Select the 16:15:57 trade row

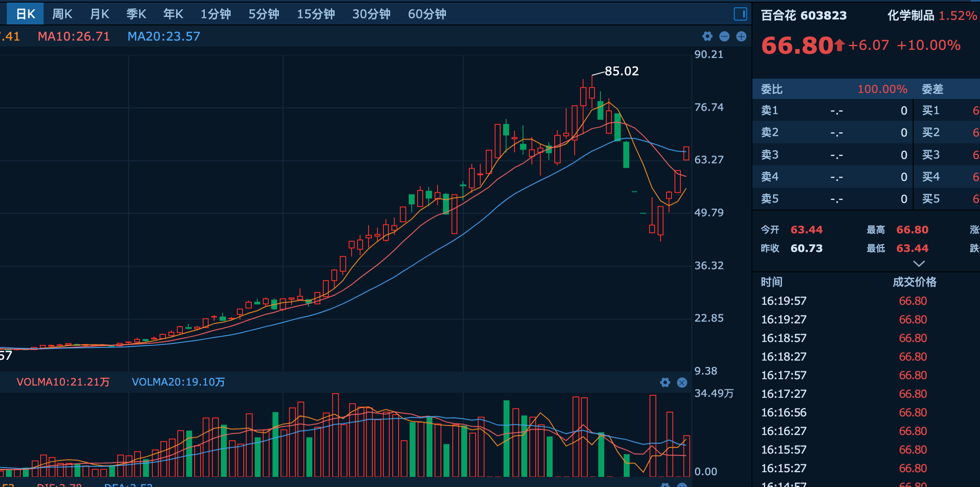point(866,450)
